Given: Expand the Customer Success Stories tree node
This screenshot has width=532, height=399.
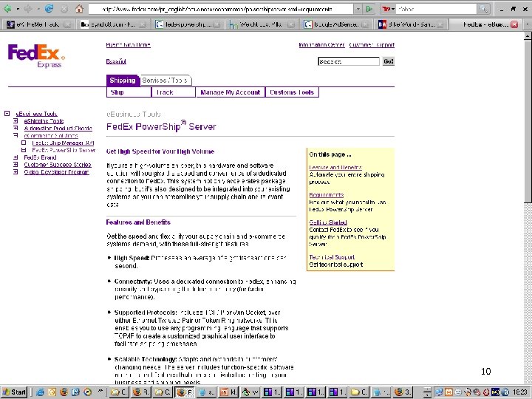Looking at the screenshot, I should point(16,165).
